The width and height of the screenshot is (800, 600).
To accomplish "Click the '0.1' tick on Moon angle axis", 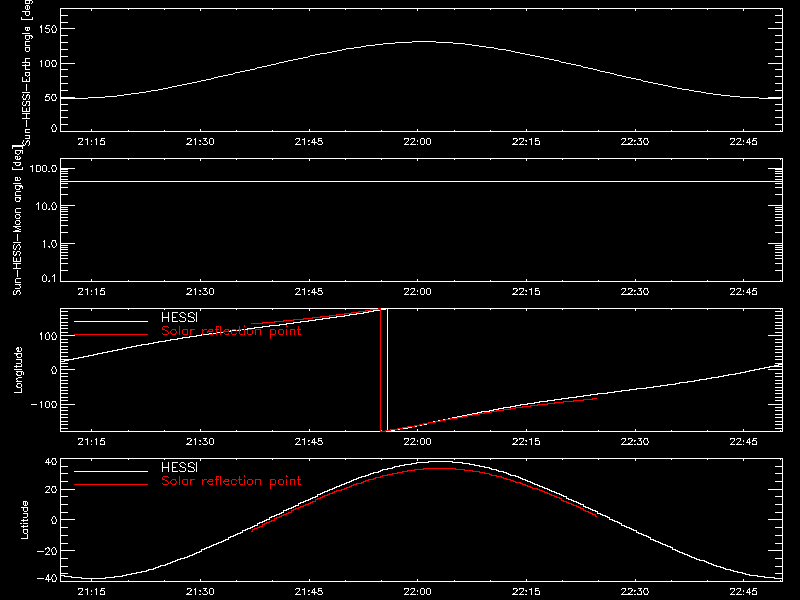I will [49, 279].
